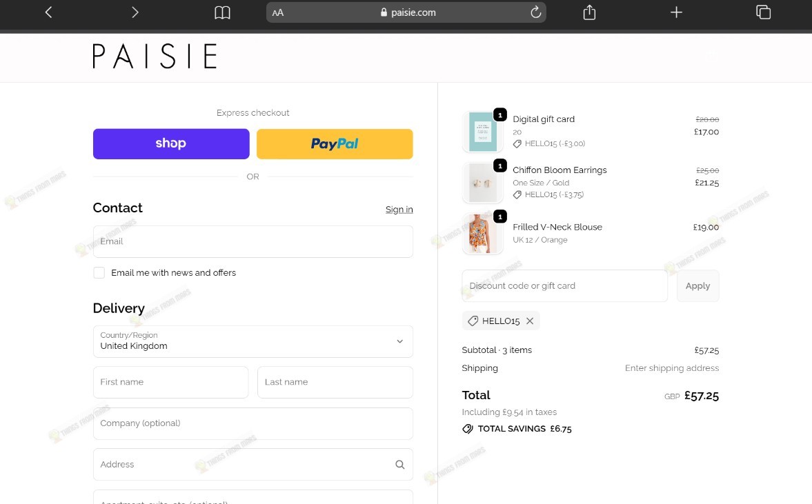The image size is (812, 504).
Task: Open the Country/Region dropdown
Action: click(252, 341)
